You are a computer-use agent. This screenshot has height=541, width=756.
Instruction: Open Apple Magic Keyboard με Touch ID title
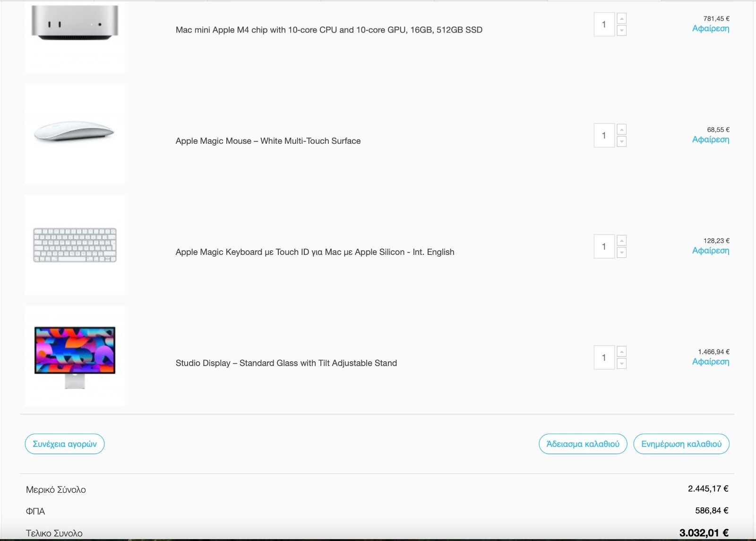pos(315,252)
